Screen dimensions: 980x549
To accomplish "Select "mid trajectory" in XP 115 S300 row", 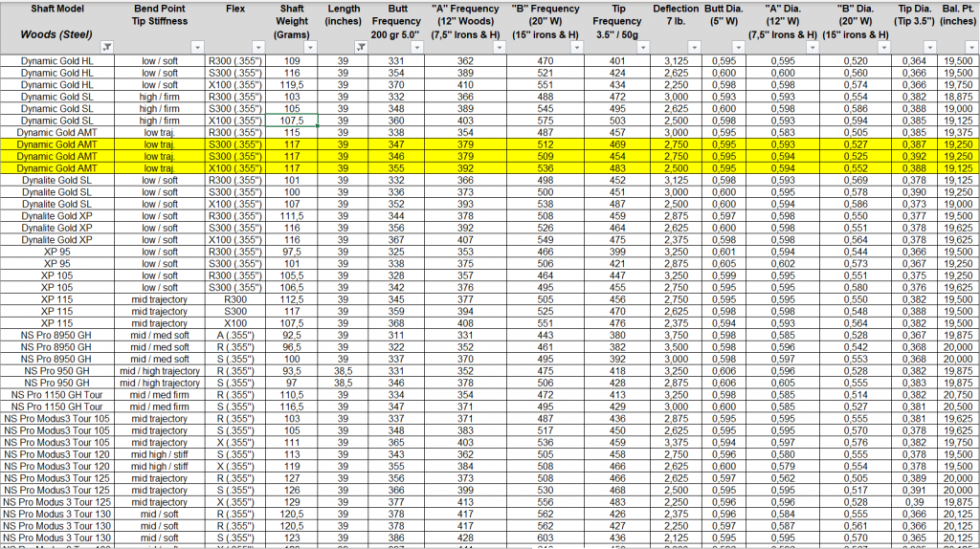I will 160,311.
